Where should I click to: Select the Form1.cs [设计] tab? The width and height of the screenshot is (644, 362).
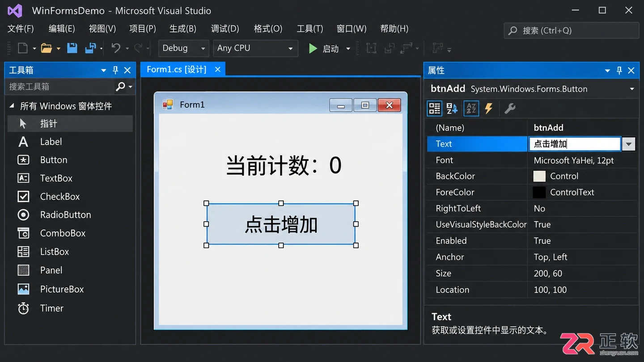tap(177, 69)
